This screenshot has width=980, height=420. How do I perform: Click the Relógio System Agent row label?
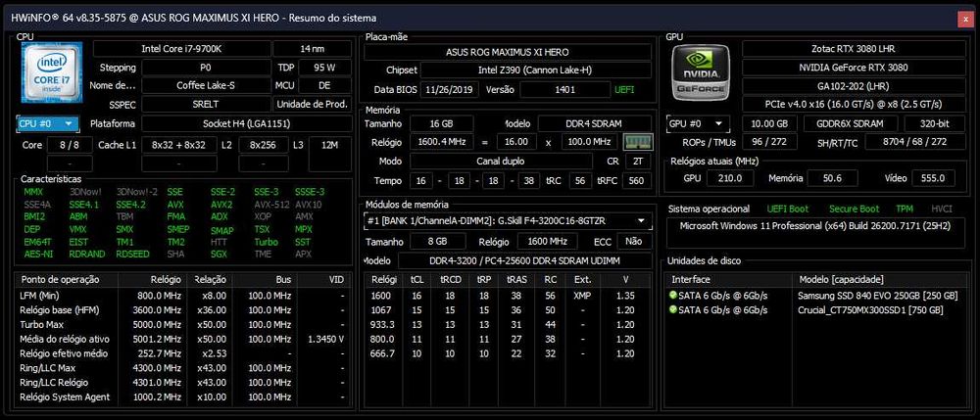[x=65, y=397]
